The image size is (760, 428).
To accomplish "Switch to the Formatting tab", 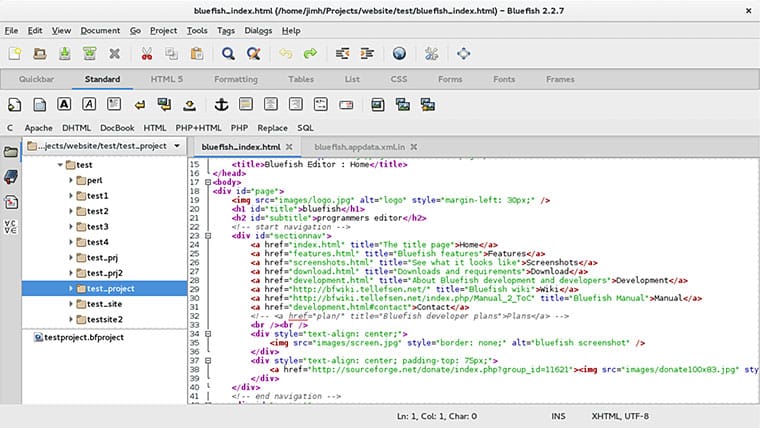I will (235, 79).
